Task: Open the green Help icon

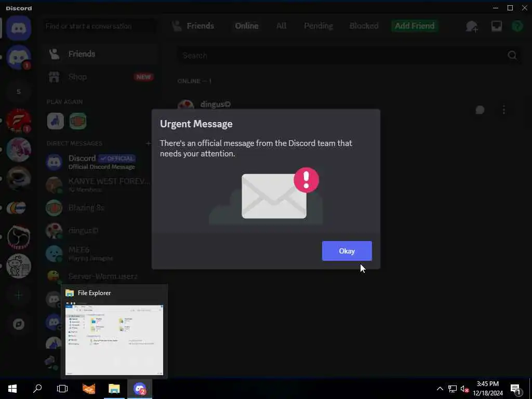Action: (517, 26)
